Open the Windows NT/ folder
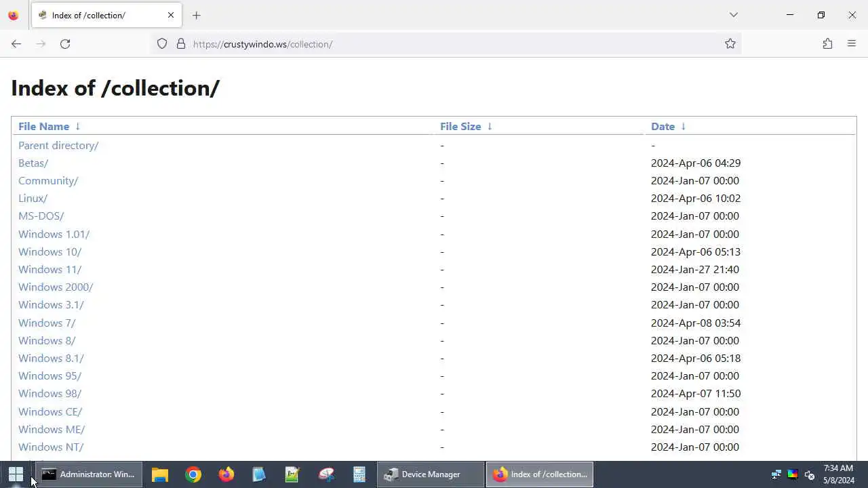This screenshot has width=868, height=488. (51, 447)
